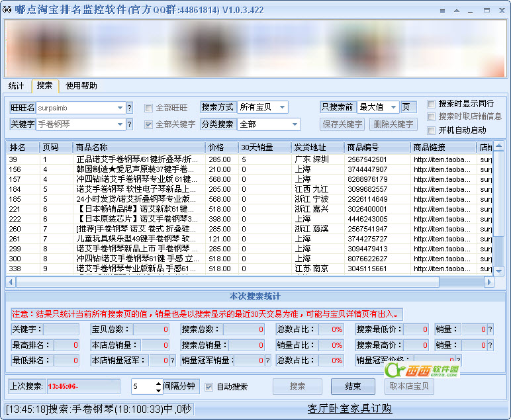Viewport: 511px width, 420px height.
Task: Click the horizontal scroll right arrow
Action: (489, 282)
